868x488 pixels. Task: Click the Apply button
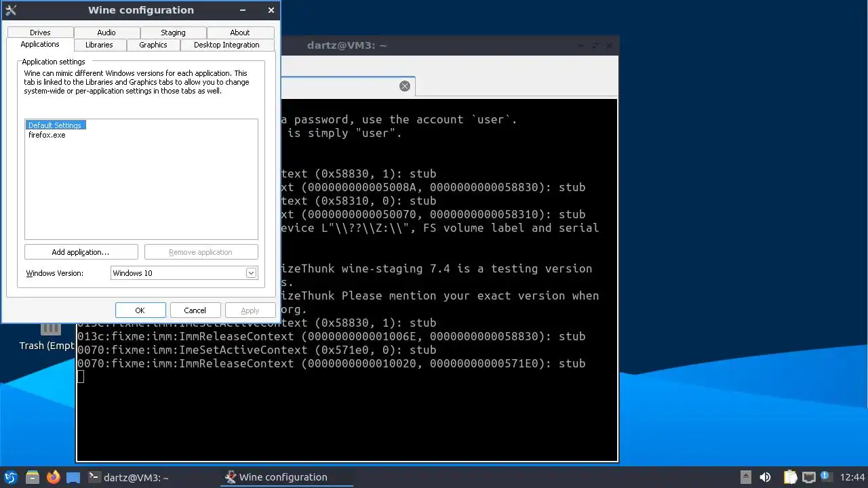click(x=250, y=310)
